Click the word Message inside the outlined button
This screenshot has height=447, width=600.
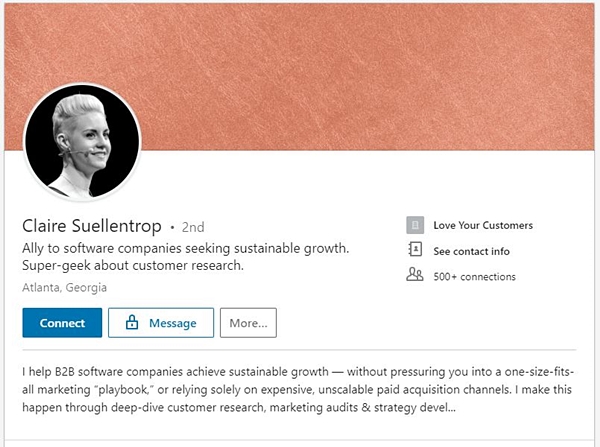click(x=173, y=323)
